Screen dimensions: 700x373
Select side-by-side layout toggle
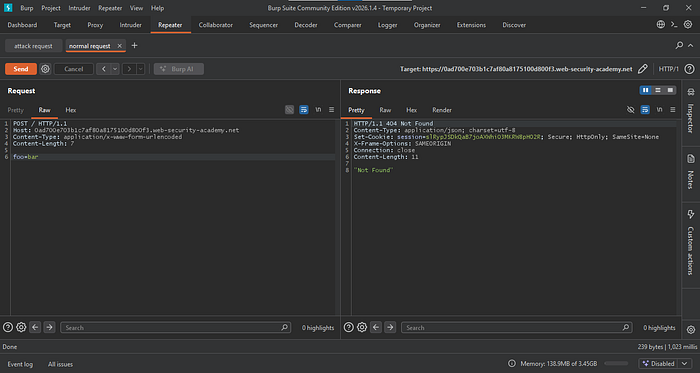(646, 91)
